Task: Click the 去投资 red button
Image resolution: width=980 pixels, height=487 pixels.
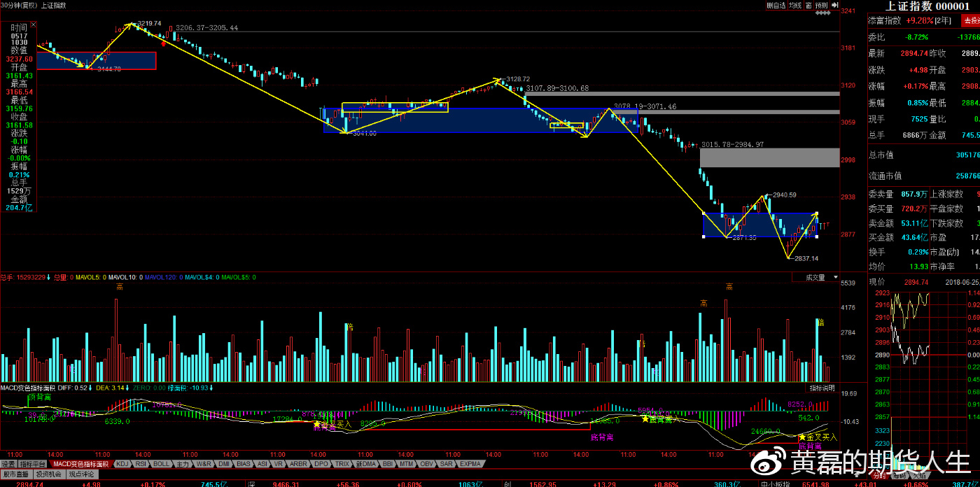Action: coord(970,21)
